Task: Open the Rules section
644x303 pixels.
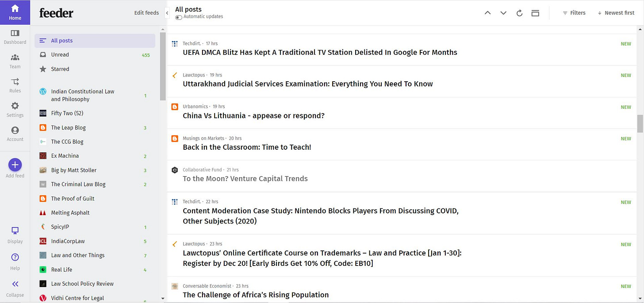Action: (x=15, y=85)
